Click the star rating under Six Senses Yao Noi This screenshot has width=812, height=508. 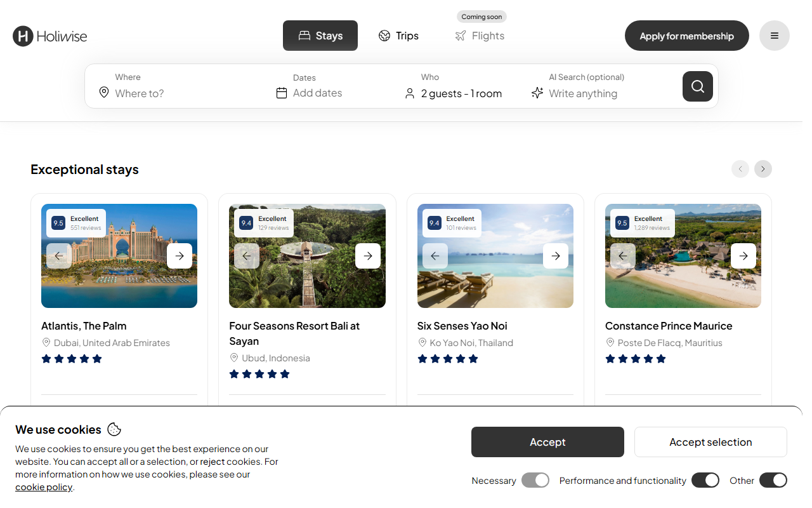448,359
